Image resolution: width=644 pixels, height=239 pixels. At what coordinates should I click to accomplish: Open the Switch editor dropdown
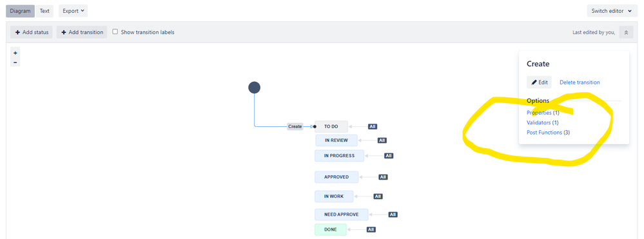point(612,11)
